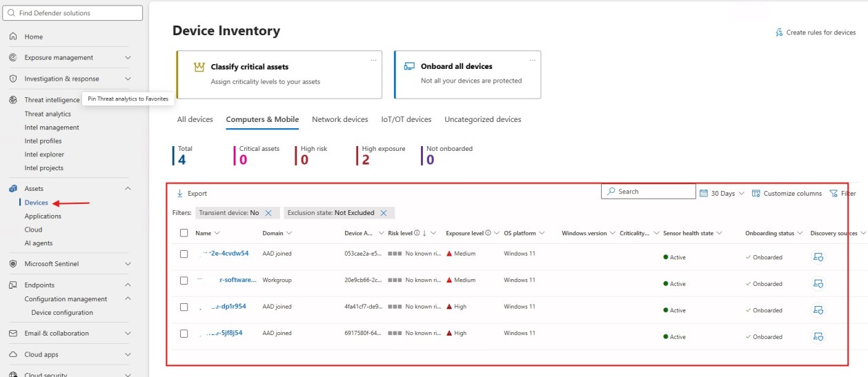868x377 pixels.
Task: Click the discovery source icon for the Workgroup device
Action: click(818, 283)
